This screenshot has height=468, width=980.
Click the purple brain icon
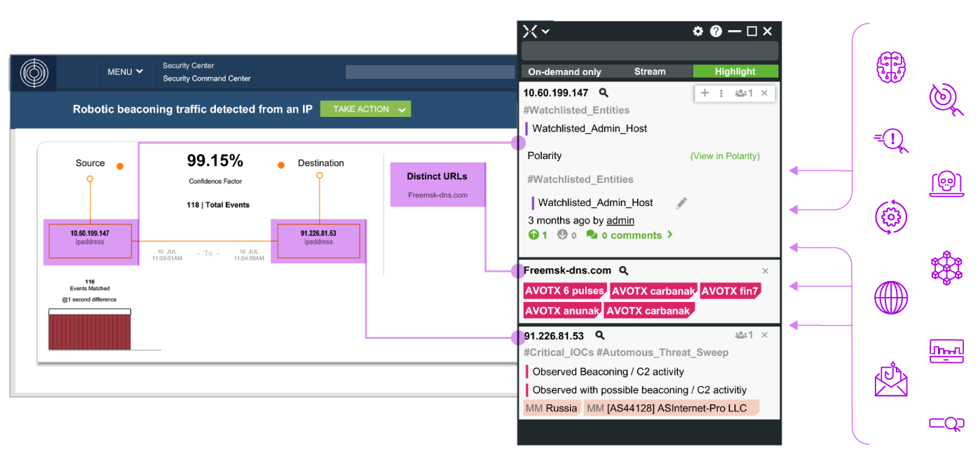pyautogui.click(x=891, y=67)
